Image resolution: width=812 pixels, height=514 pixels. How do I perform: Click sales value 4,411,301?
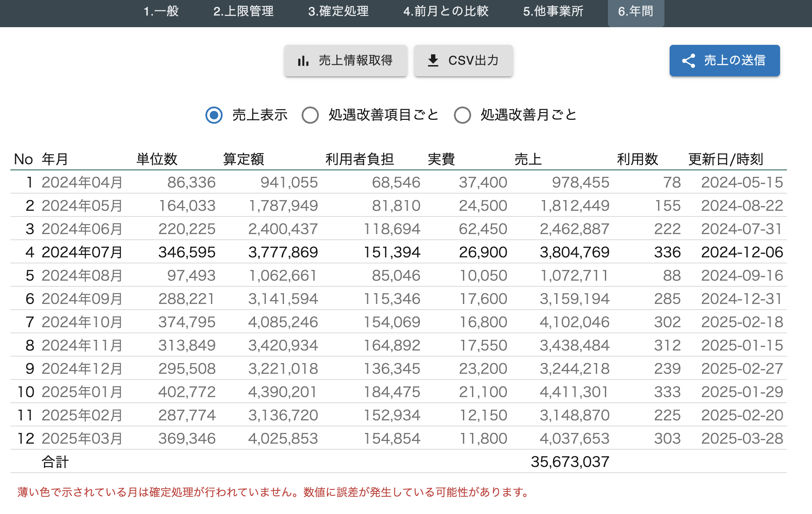coord(574,392)
